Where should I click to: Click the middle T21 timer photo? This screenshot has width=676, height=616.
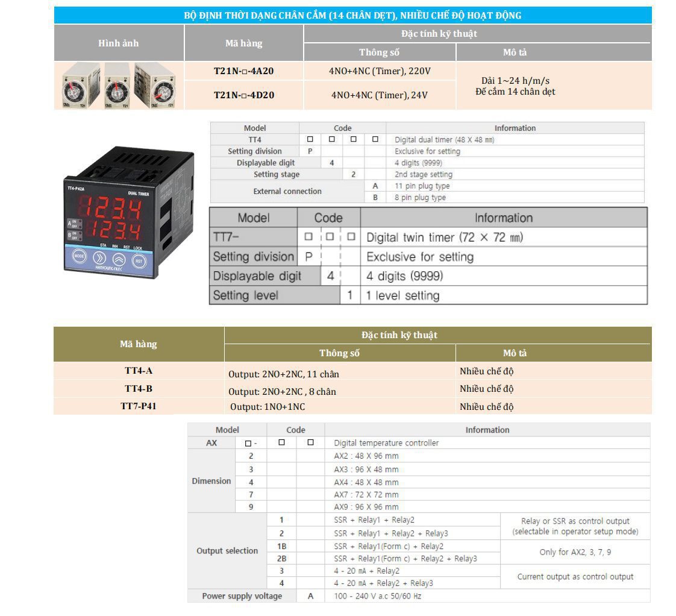tap(117, 86)
